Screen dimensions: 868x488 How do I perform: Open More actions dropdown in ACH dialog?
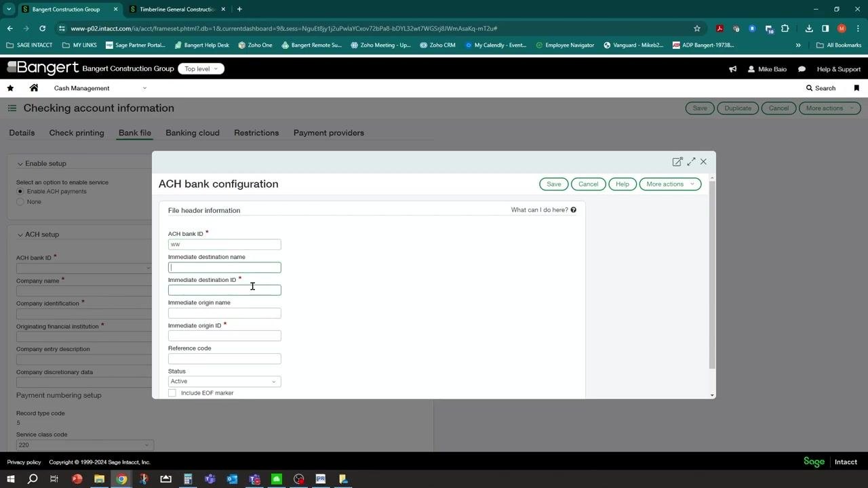[670, 184]
